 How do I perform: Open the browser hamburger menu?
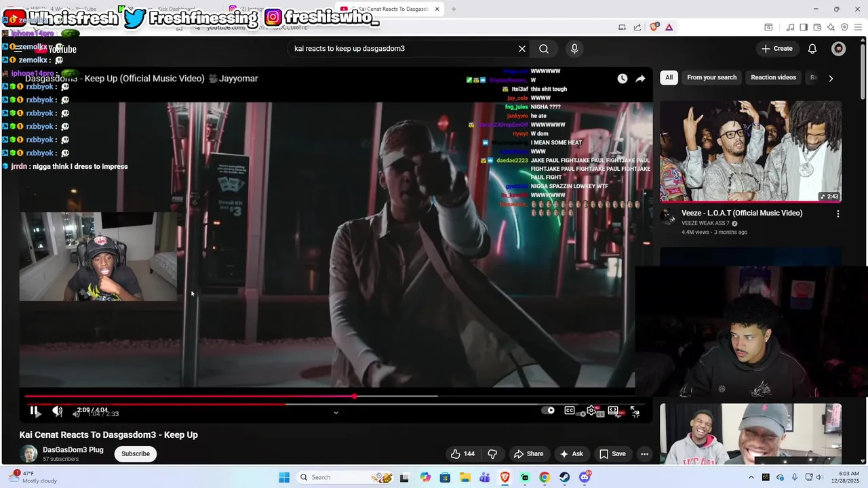pyautogui.click(x=859, y=27)
